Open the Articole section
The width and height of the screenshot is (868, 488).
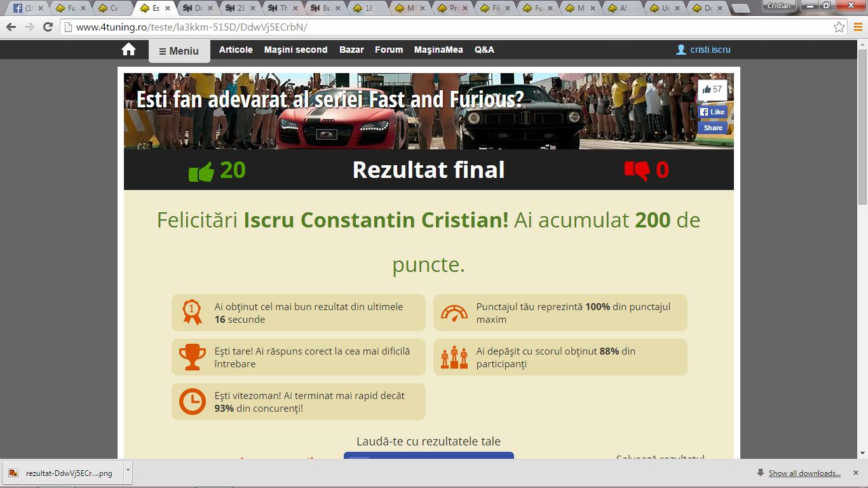tap(236, 50)
